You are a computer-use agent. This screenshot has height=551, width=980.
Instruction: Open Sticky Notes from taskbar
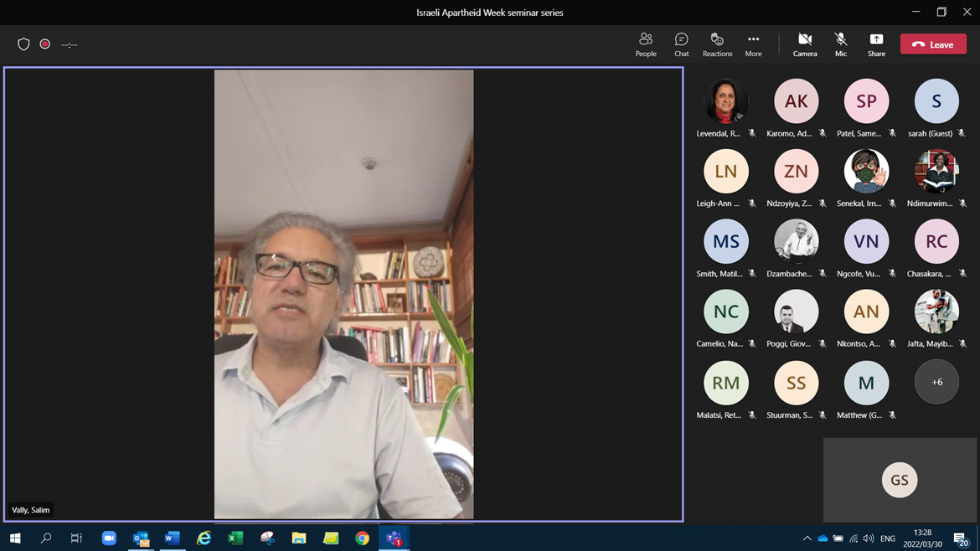click(331, 538)
